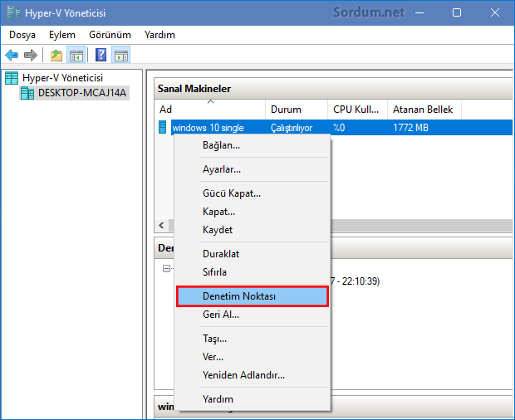Open the Help question mark icon

pyautogui.click(x=101, y=55)
